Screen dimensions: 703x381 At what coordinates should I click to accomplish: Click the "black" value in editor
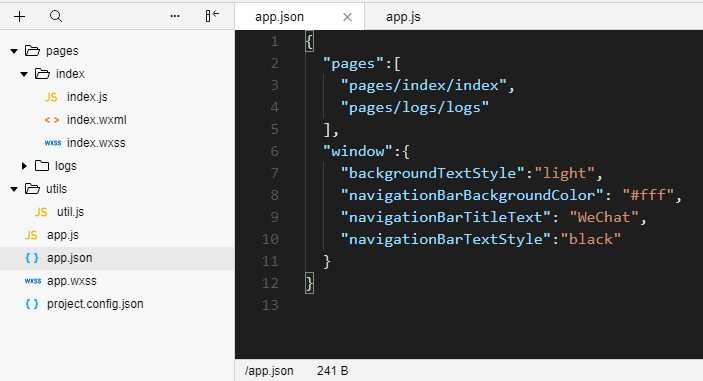591,239
